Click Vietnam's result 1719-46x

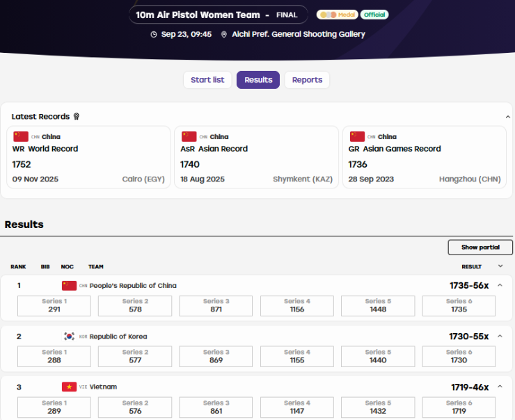[470, 387]
